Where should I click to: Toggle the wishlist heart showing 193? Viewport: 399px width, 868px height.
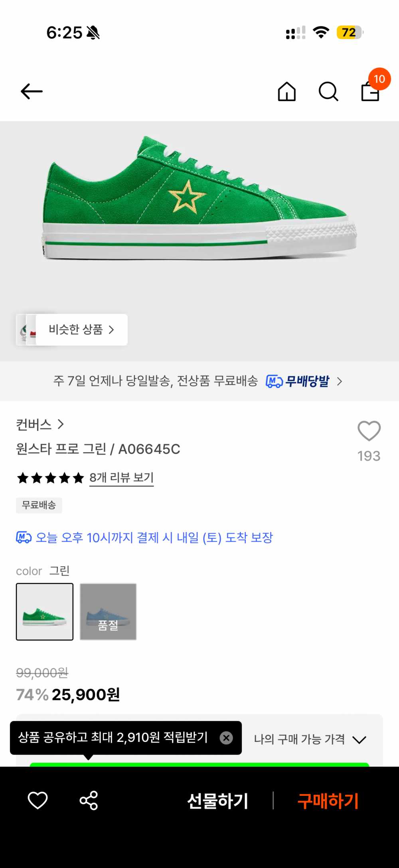[369, 431]
